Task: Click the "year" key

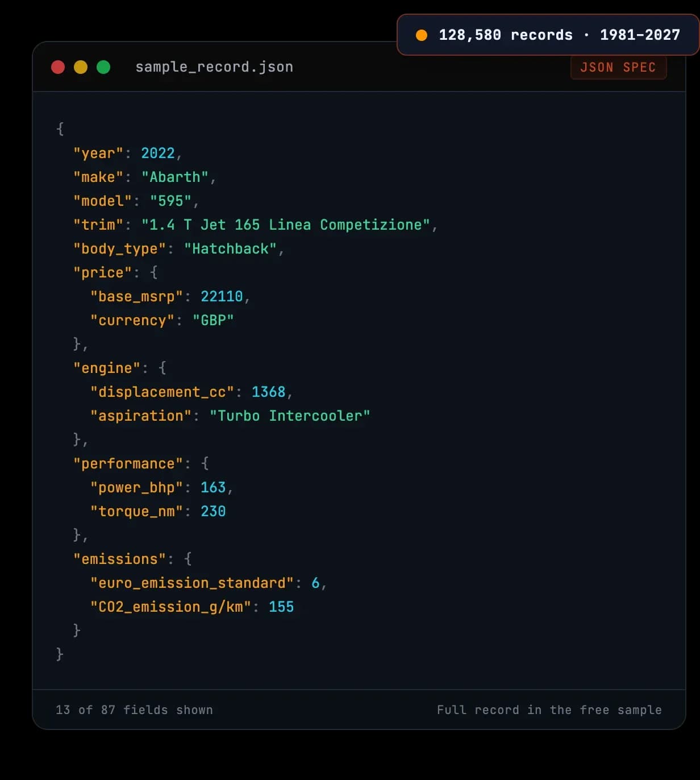Action: [98, 153]
